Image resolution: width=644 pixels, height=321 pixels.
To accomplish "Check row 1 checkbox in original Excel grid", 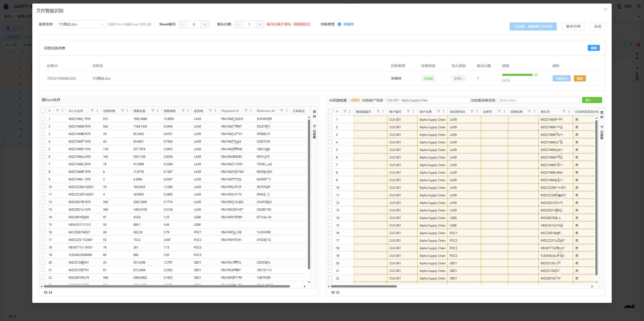I will click(43, 119).
